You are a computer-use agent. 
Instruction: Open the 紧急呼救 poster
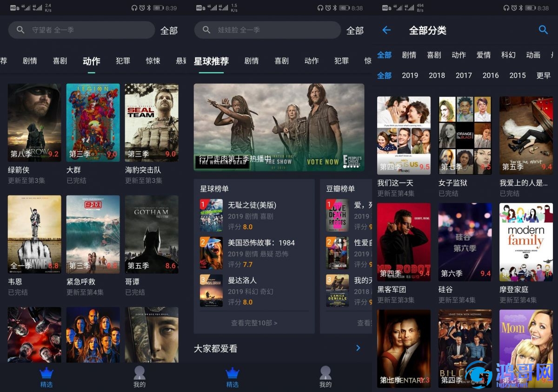coord(93,234)
